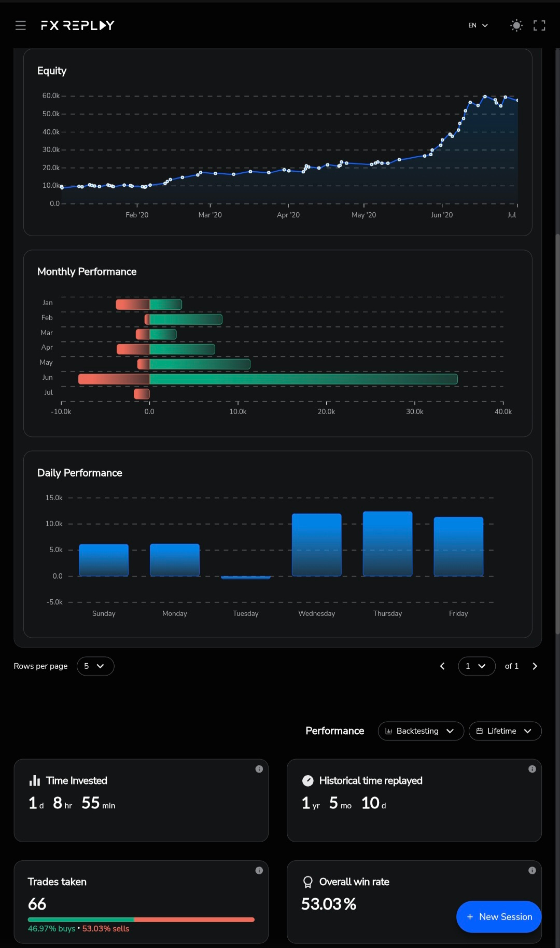Image resolution: width=560 pixels, height=948 pixels.
Task: Click the FX Replay logo
Action: [x=78, y=25]
